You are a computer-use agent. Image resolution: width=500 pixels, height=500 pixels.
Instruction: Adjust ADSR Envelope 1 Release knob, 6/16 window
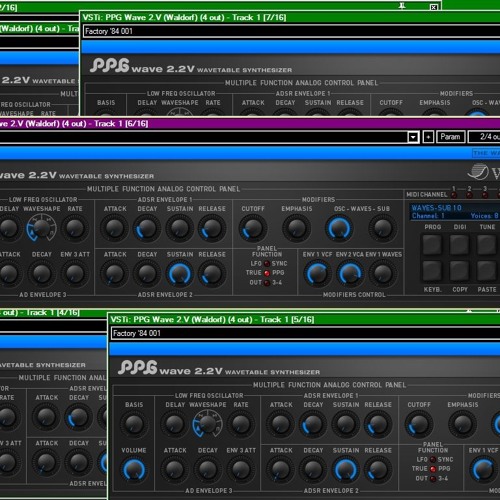tap(212, 228)
